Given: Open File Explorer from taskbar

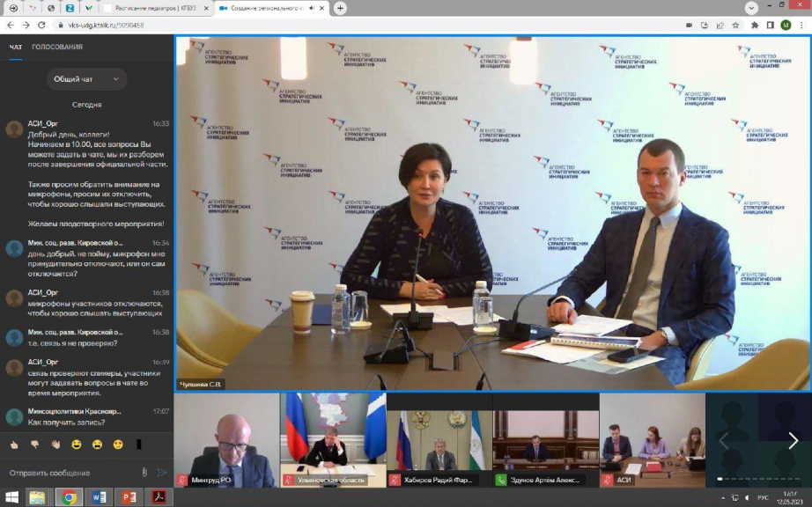Looking at the screenshot, I should [x=37, y=497].
